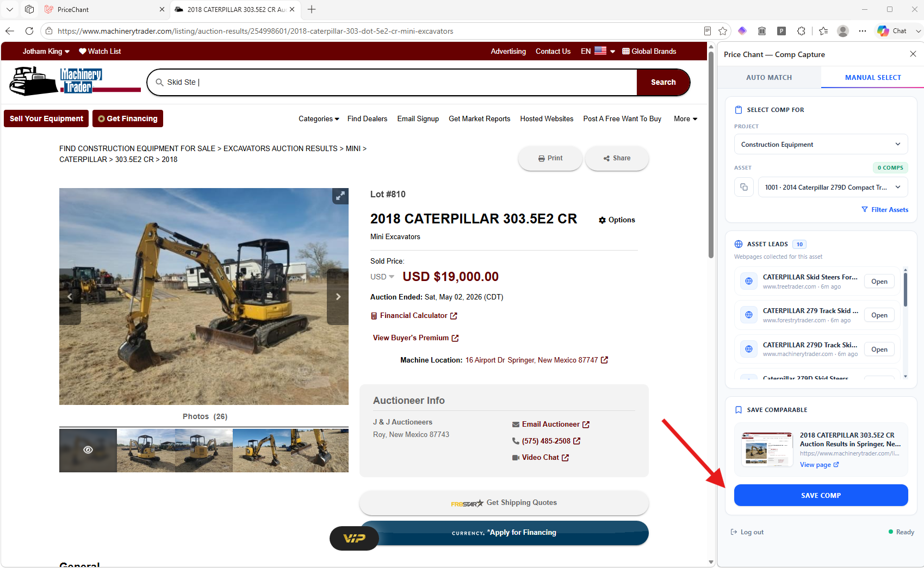Change the USD currency dropdown
This screenshot has height=568, width=924.
382,277
